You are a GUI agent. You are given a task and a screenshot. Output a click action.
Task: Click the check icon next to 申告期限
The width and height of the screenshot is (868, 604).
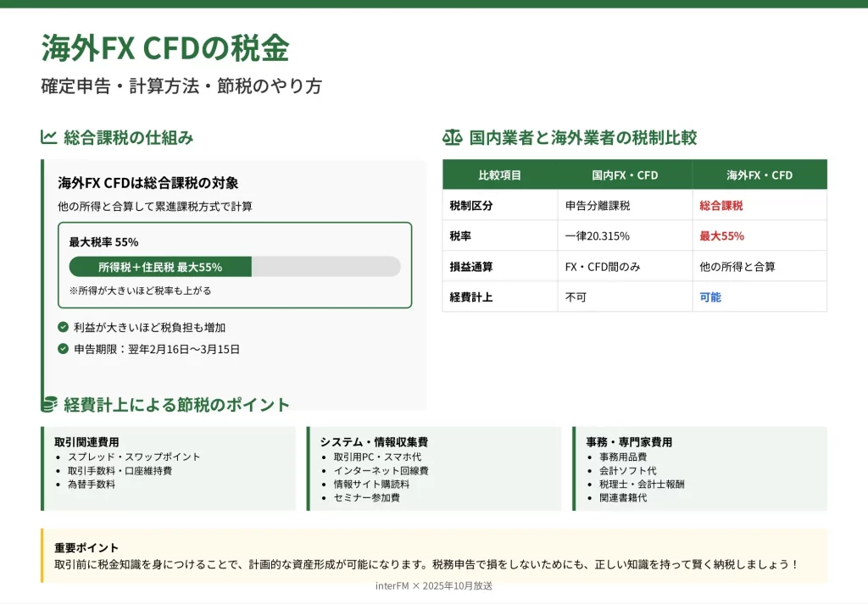tap(63, 348)
